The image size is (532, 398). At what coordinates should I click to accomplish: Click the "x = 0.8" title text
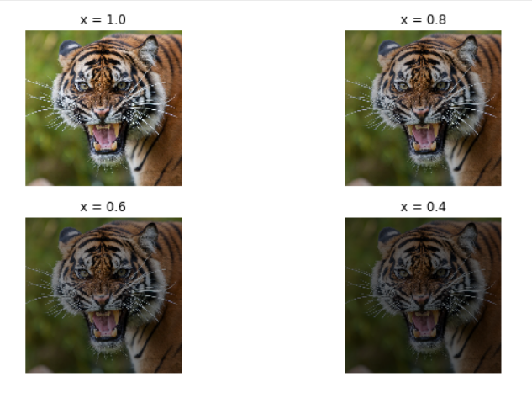[x=423, y=19]
